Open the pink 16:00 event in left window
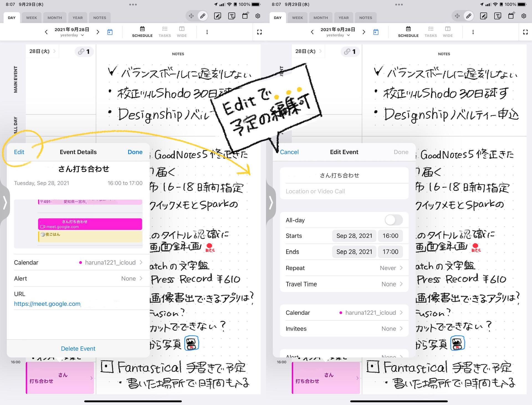Screen dimensions: 532x405 (x=60, y=378)
